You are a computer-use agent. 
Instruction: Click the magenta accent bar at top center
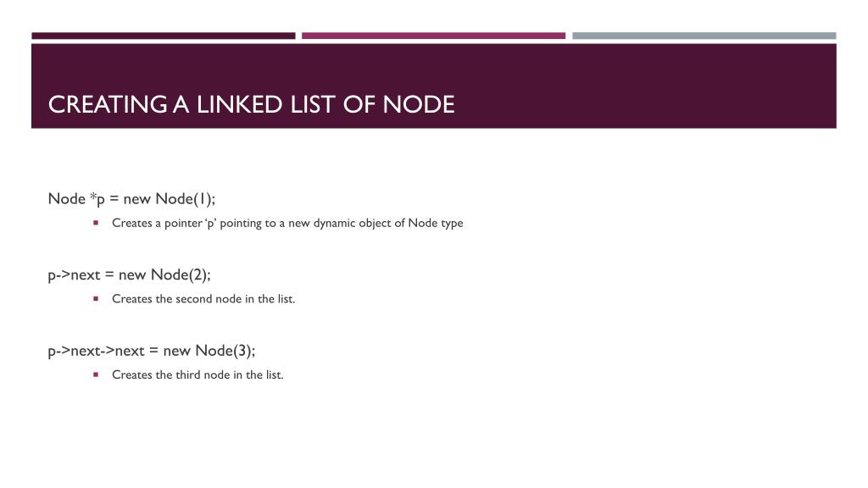[x=433, y=36]
